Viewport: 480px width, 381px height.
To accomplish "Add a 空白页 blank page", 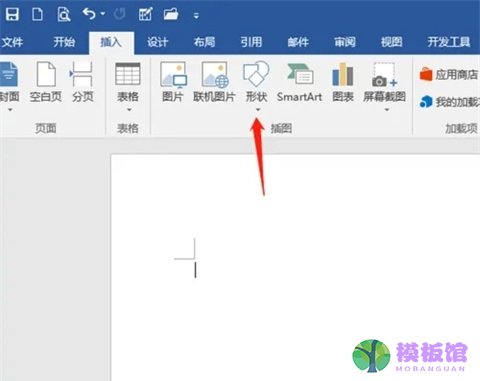I will coord(46,82).
